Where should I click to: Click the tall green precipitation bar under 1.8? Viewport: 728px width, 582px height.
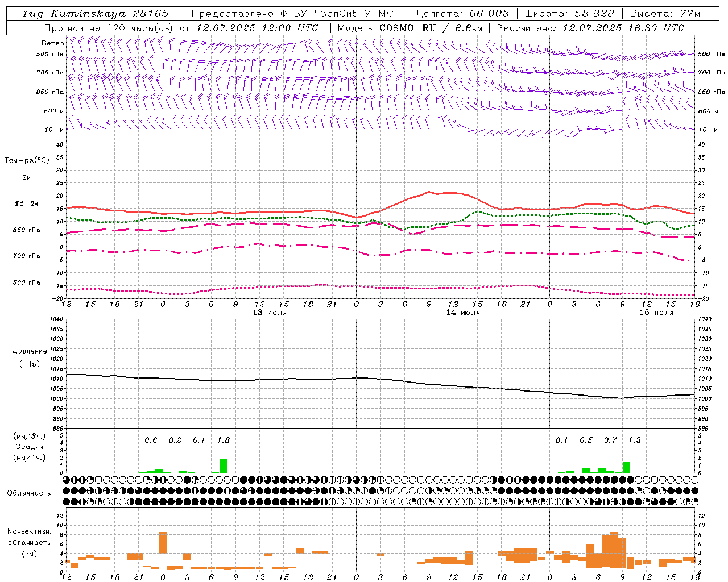point(223,465)
